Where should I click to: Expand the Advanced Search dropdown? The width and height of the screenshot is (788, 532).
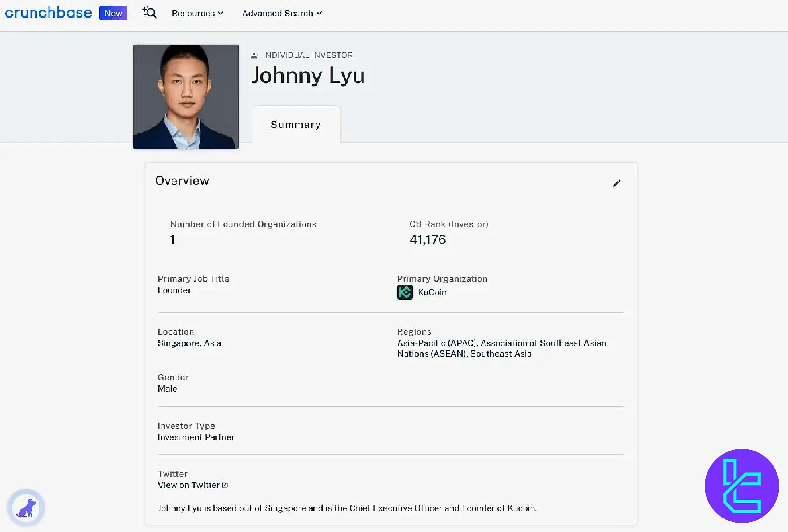(x=282, y=13)
